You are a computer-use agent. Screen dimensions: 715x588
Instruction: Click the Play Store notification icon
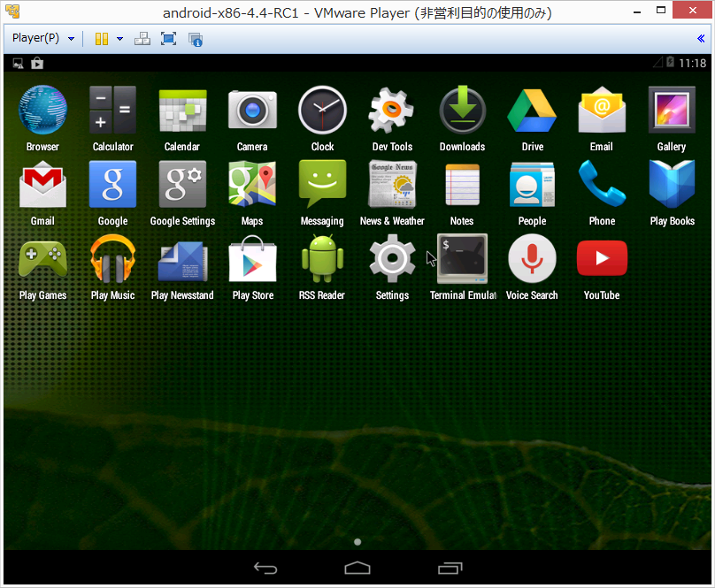(x=37, y=63)
